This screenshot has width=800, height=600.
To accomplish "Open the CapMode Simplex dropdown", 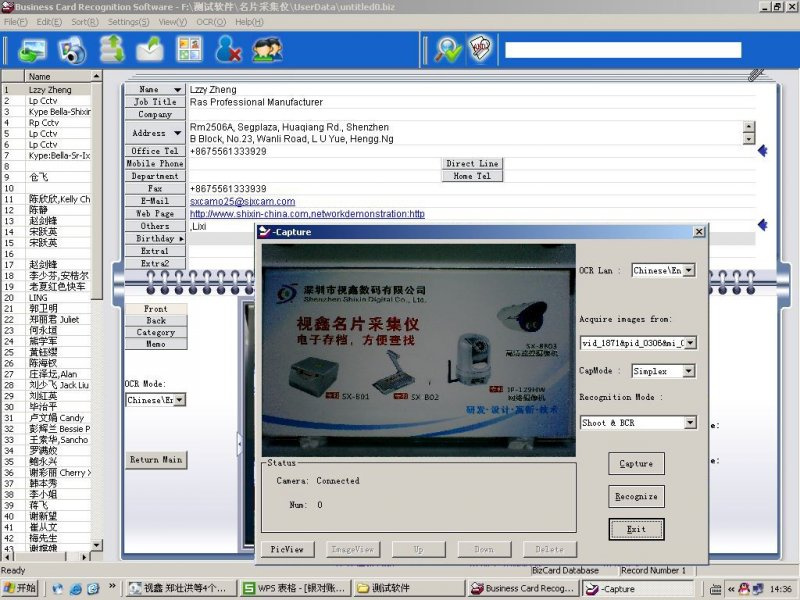I will [689, 371].
